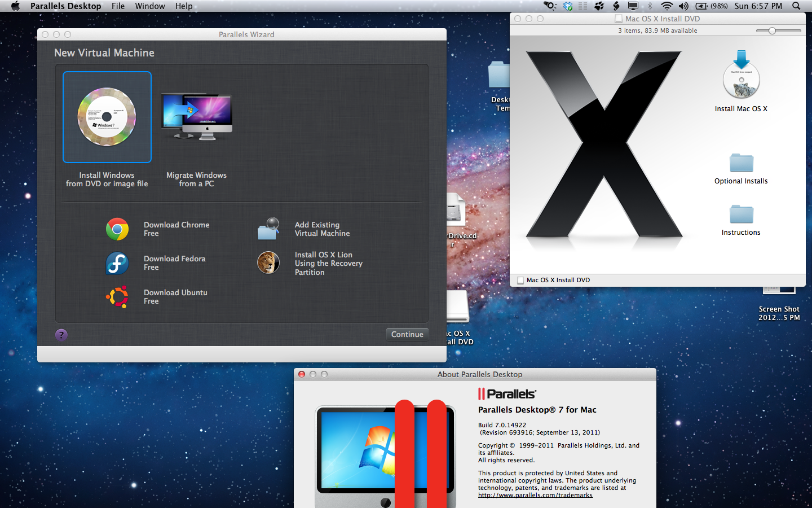Screen dimensions: 812x508
Task: Click the battery percentage (98%) text
Action: (719, 6)
